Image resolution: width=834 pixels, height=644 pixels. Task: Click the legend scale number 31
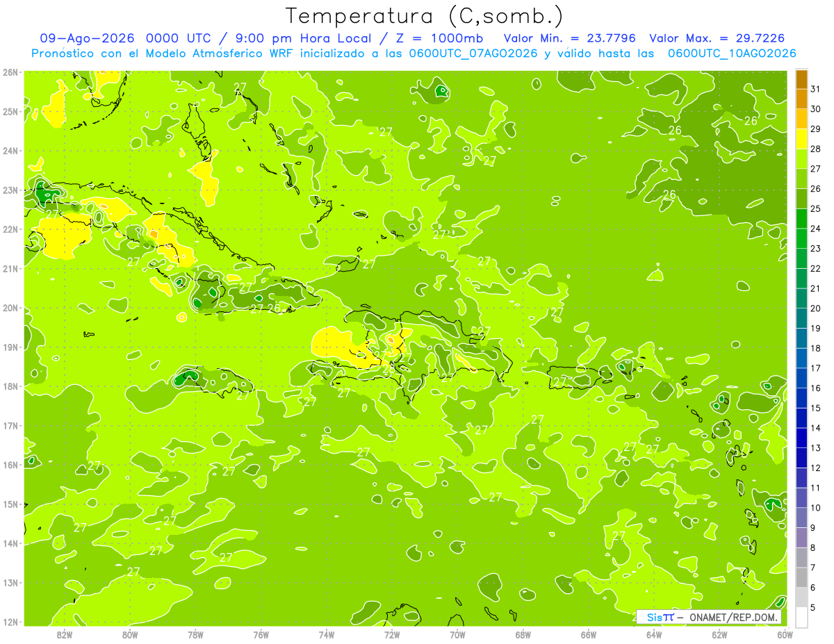816,90
